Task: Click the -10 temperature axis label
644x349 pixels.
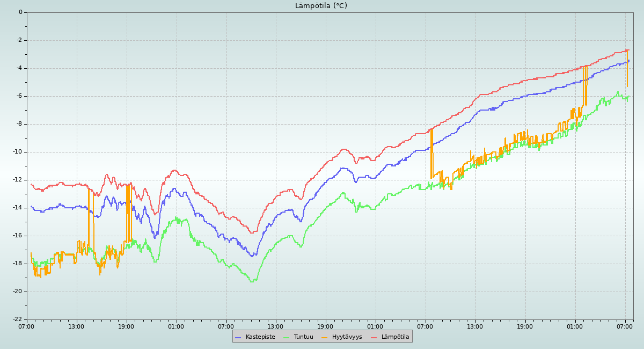Action: [18, 151]
